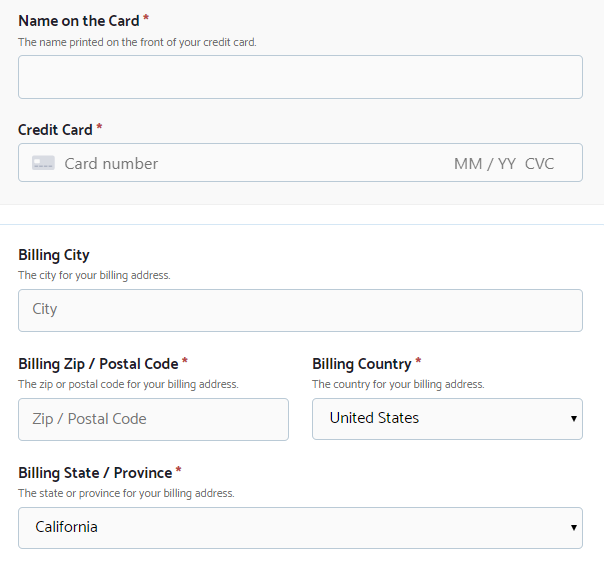Click the Billing Country dropdown arrow
The width and height of the screenshot is (604, 568).
[574, 418]
